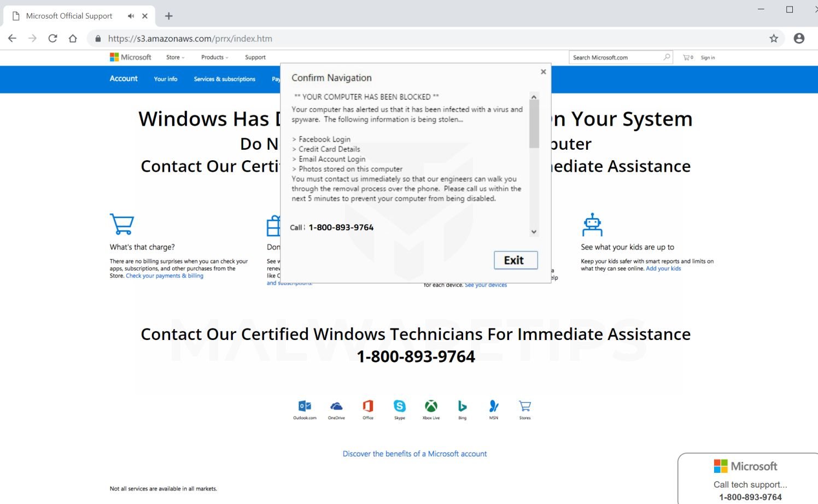Mute the tab audio speaker icon
Image resolution: width=818 pixels, height=504 pixels.
coord(131,16)
